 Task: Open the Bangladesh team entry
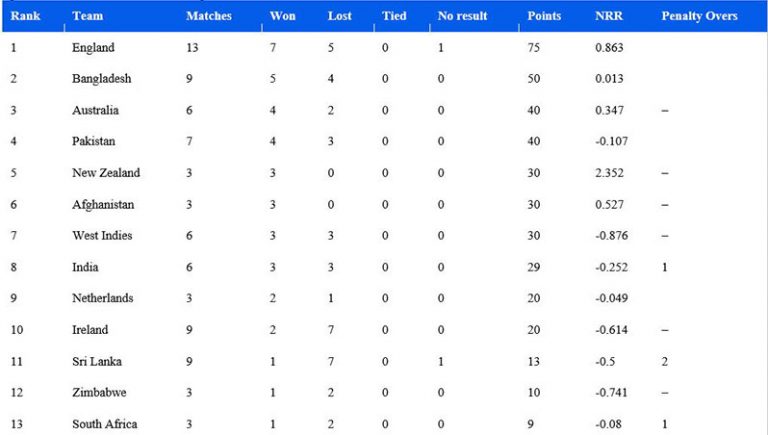[101, 79]
